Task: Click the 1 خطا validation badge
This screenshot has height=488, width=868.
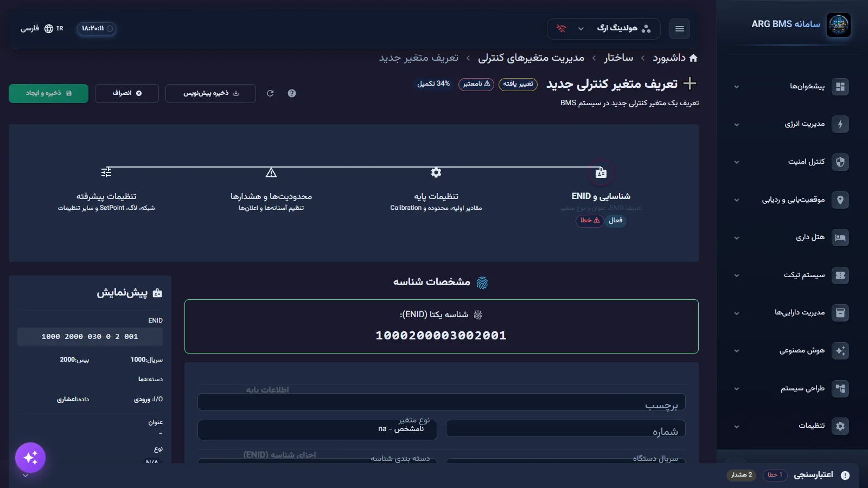Action: pos(775,475)
